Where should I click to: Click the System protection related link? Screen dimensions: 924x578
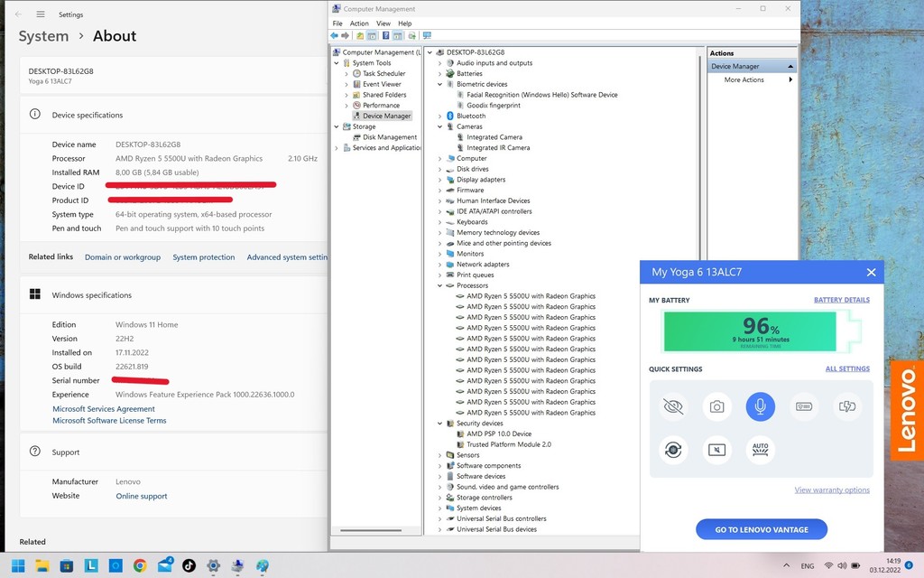pos(203,257)
